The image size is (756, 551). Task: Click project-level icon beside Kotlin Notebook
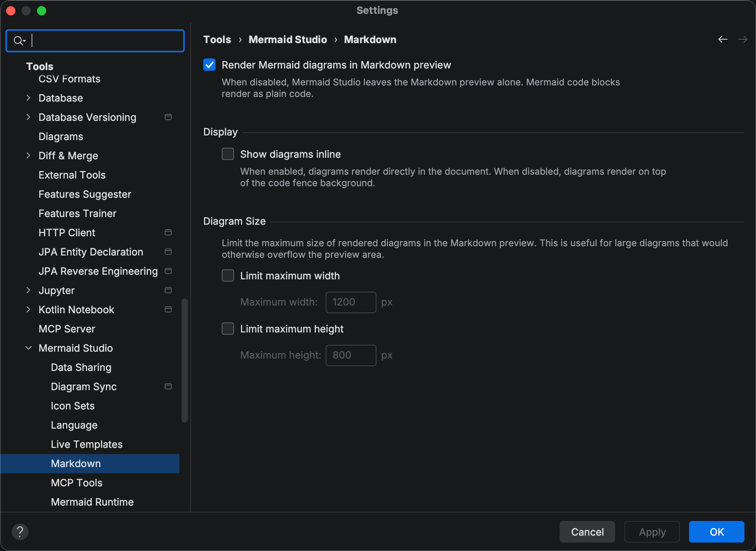point(168,309)
